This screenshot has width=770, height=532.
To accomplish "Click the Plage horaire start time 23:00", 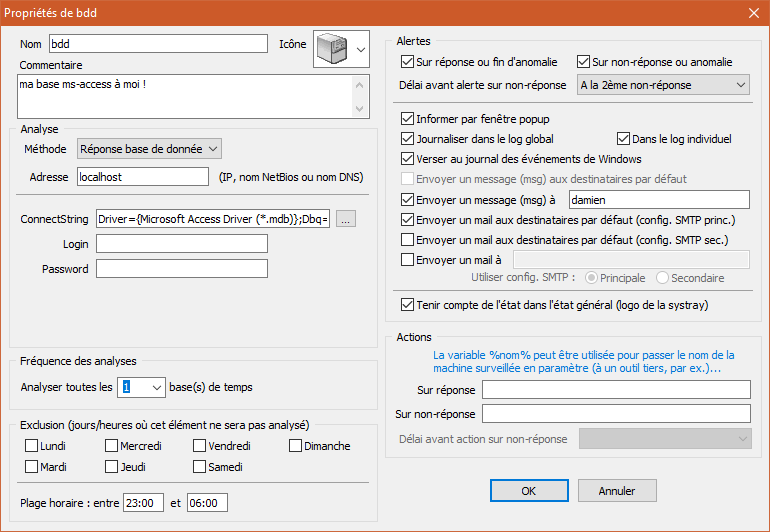I will pyautogui.click(x=143, y=502).
